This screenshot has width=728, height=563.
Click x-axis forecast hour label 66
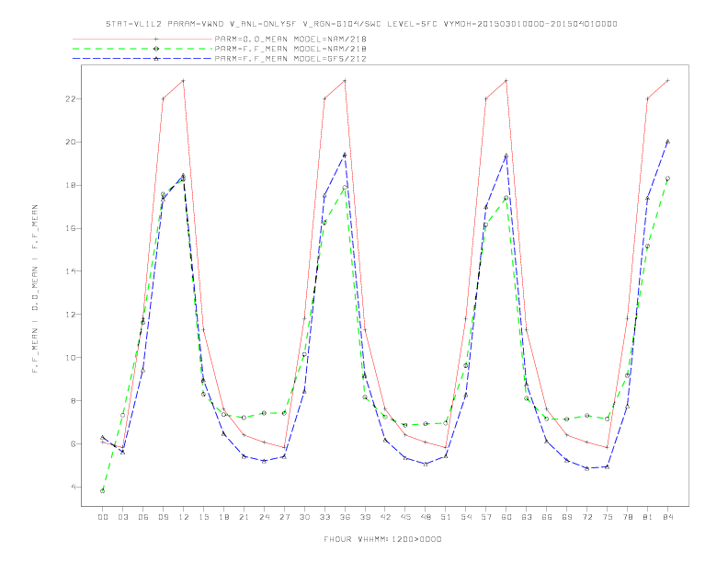(547, 517)
